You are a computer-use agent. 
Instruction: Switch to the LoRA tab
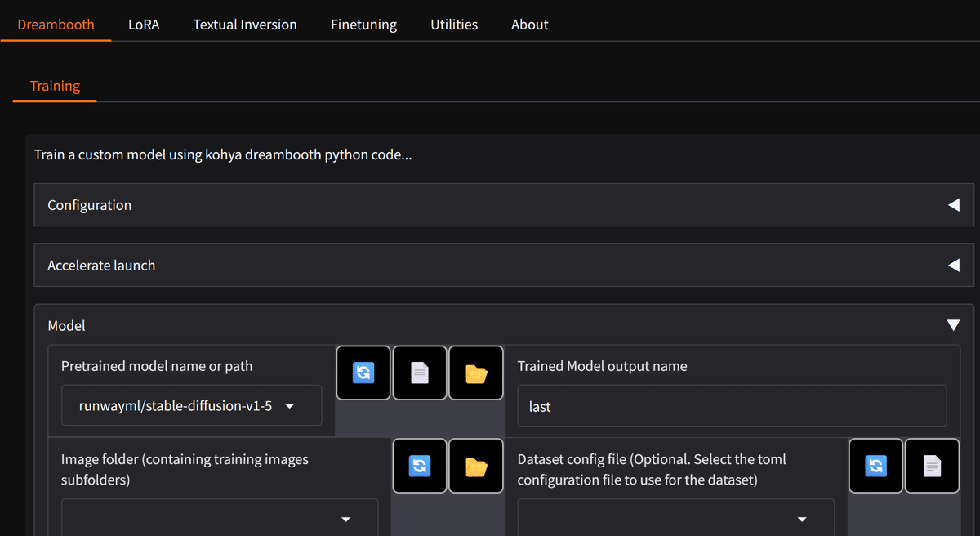[144, 25]
